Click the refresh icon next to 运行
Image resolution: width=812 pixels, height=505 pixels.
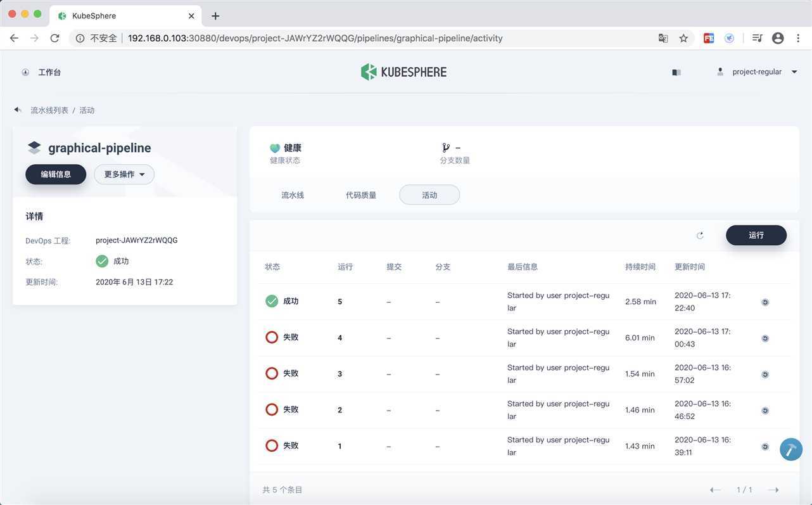click(x=700, y=235)
